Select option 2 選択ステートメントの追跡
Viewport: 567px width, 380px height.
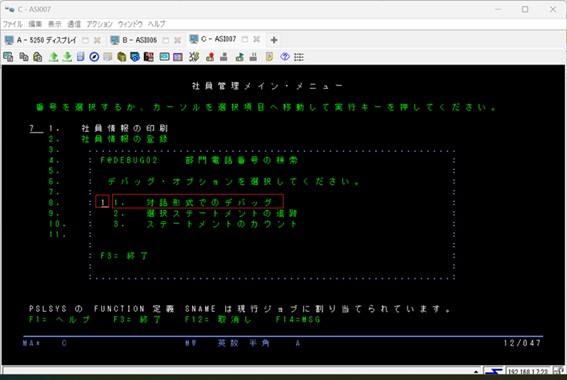(205, 213)
